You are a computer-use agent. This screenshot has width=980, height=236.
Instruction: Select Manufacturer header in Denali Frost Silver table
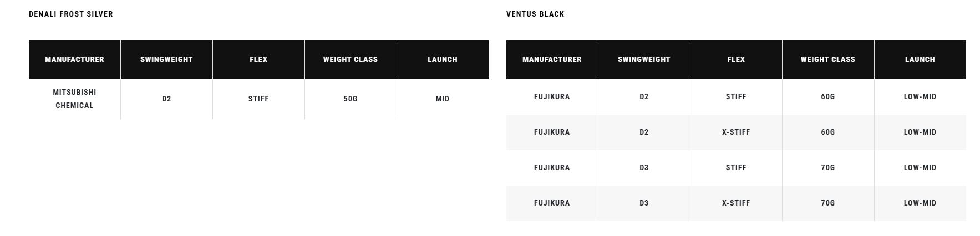(74, 59)
